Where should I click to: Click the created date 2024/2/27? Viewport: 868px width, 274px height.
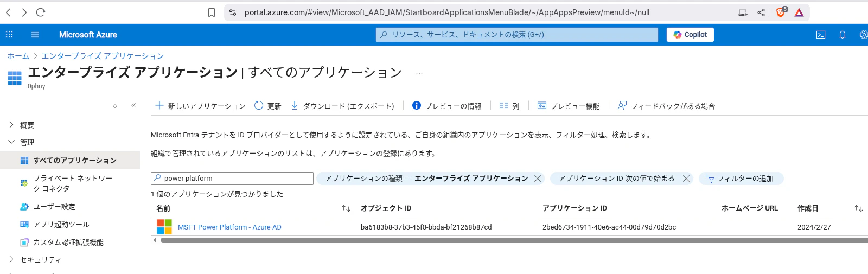pyautogui.click(x=814, y=227)
